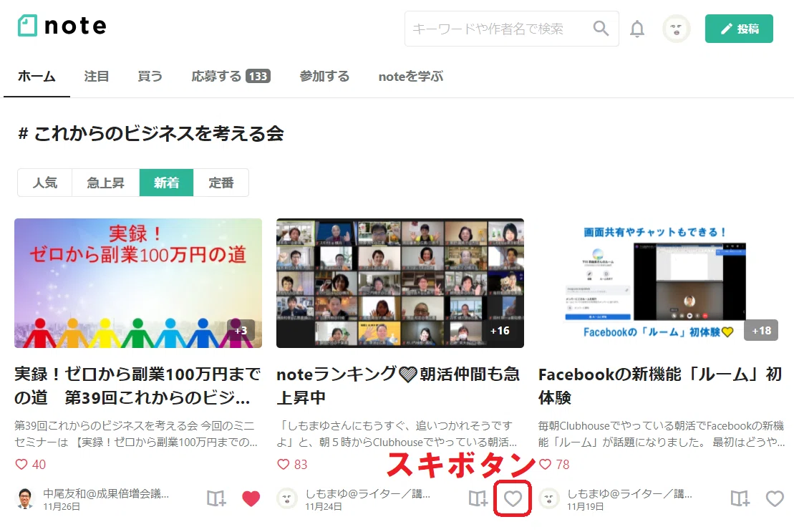Select the 参加する tab
The height and width of the screenshot is (532, 794).
click(324, 77)
